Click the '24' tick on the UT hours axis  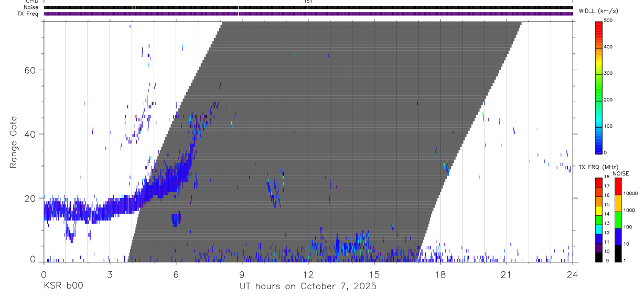click(x=573, y=275)
